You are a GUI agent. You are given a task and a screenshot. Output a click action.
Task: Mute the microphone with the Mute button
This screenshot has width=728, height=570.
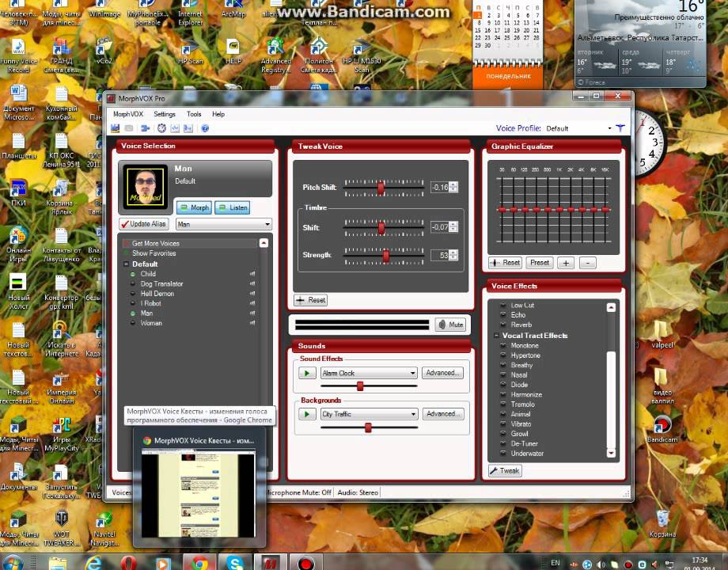[x=450, y=325]
